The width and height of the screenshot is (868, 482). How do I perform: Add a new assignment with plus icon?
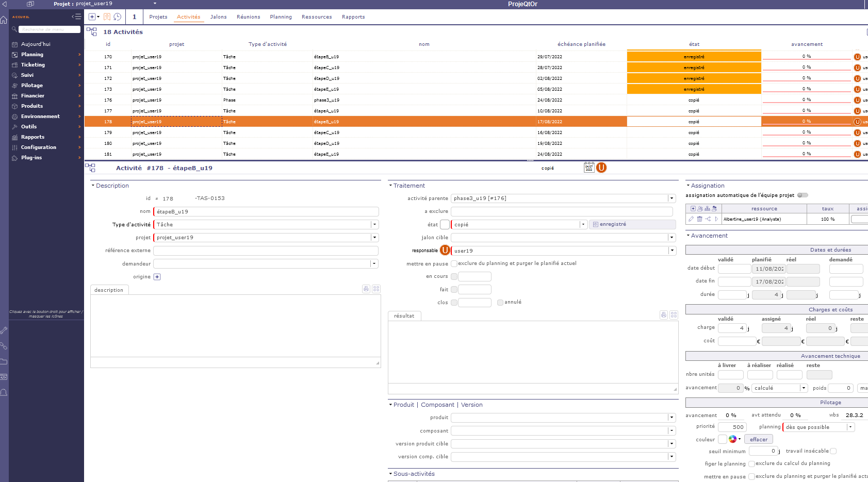[x=693, y=209]
